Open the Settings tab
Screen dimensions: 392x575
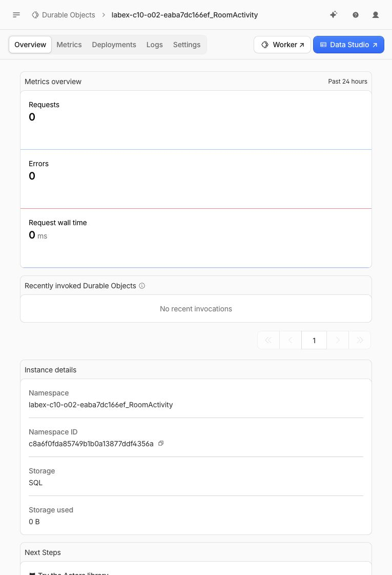(x=187, y=45)
